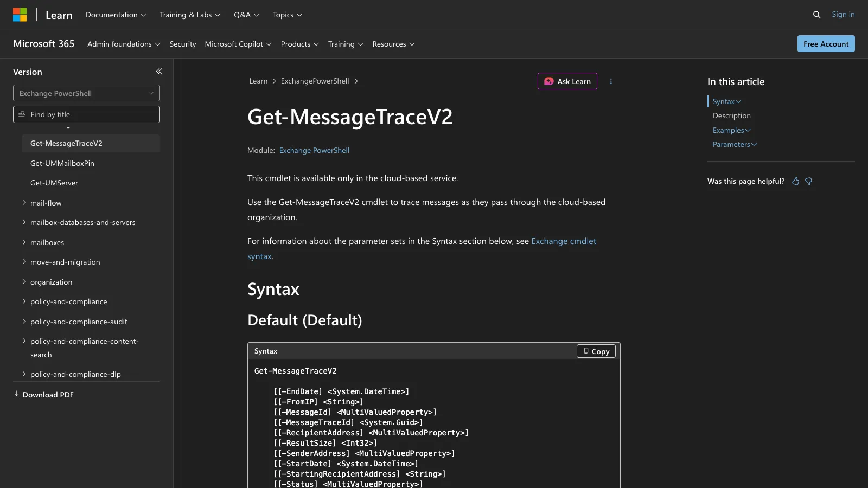This screenshot has height=488, width=868.
Task: Copy the Syntax code block
Action: click(596, 351)
